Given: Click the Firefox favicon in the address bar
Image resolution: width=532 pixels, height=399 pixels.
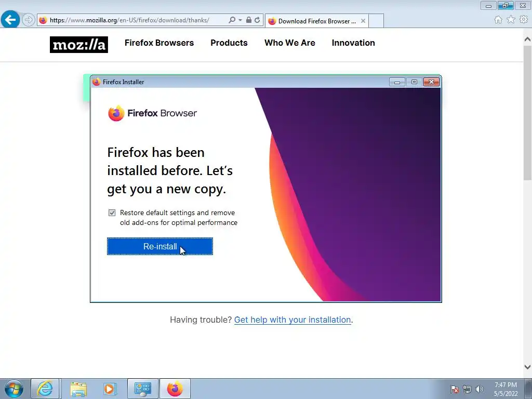Looking at the screenshot, I should (x=43, y=20).
